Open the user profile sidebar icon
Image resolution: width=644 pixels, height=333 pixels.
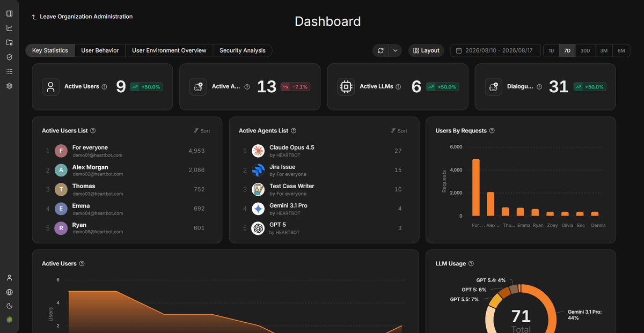[x=9, y=278]
